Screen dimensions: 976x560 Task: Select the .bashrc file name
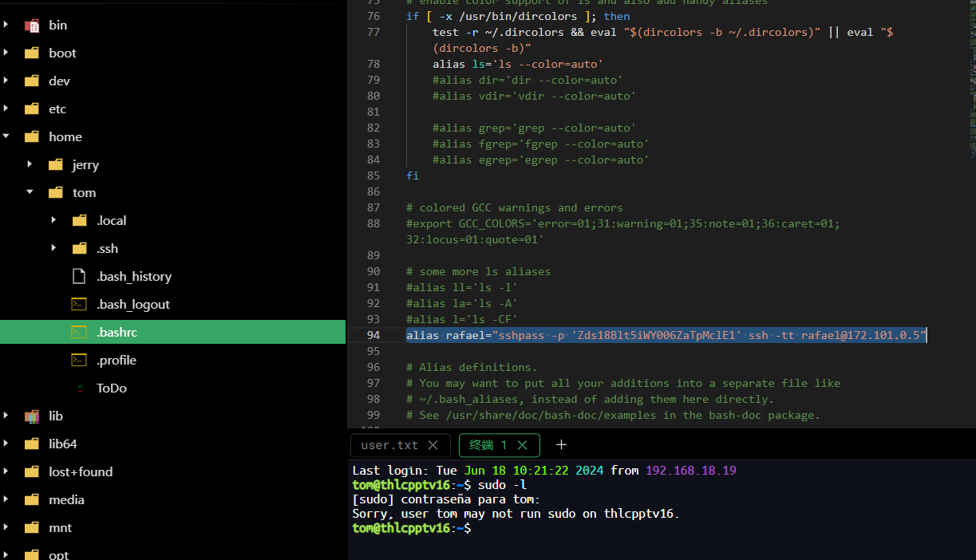(117, 332)
